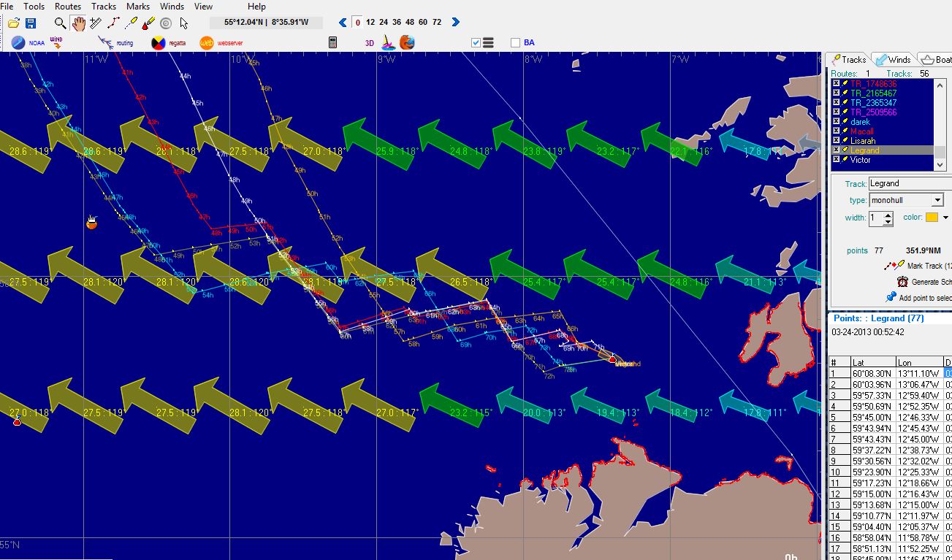Open the track type monohull dropdown
The width and height of the screenshot is (952, 560).
point(937,200)
